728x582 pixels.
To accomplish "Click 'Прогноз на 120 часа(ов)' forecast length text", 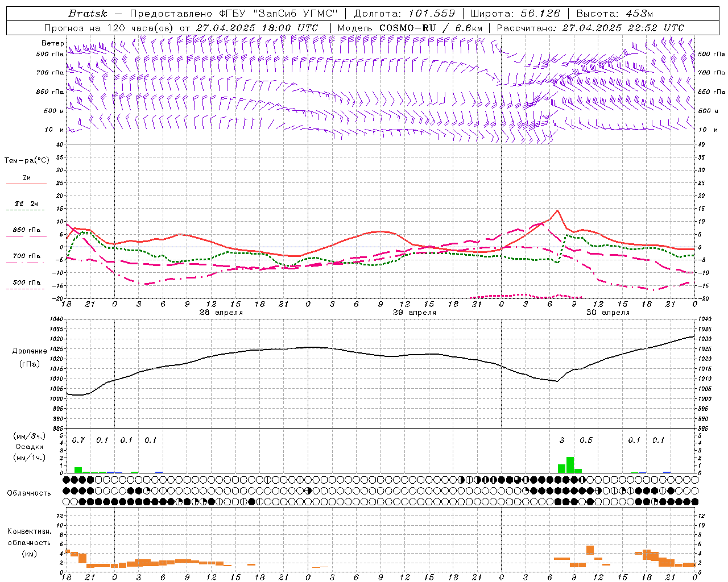I will [x=109, y=28].
